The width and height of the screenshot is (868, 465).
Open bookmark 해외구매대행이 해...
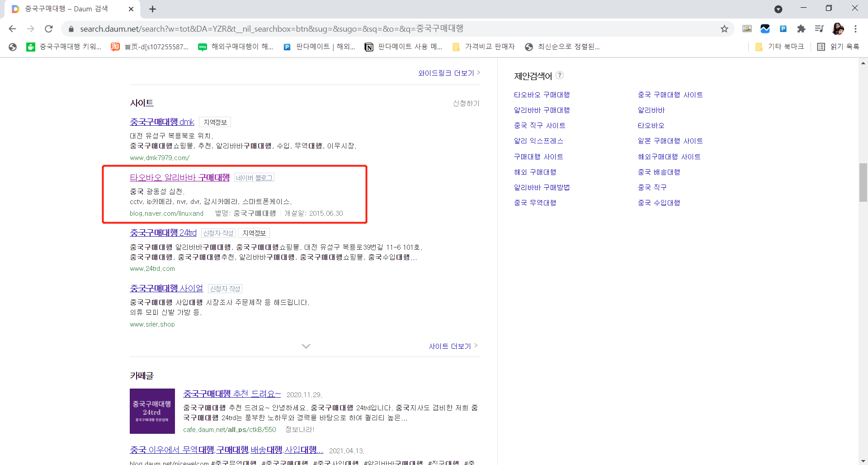pos(236,47)
